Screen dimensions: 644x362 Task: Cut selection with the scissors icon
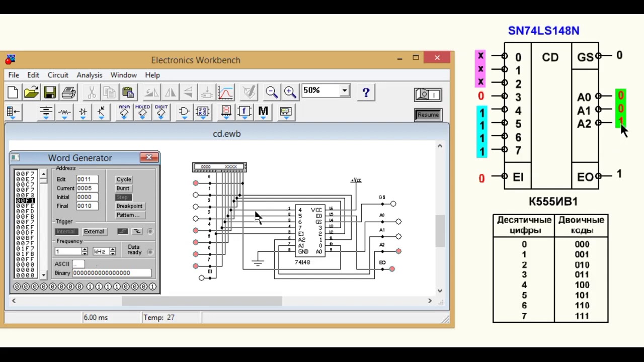tap(92, 93)
